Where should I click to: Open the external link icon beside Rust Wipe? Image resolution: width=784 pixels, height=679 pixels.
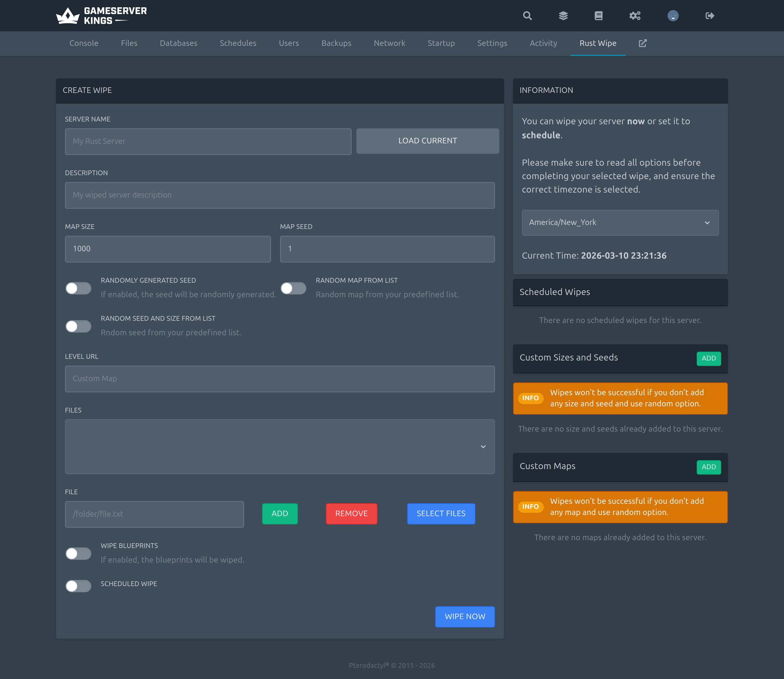pos(643,43)
